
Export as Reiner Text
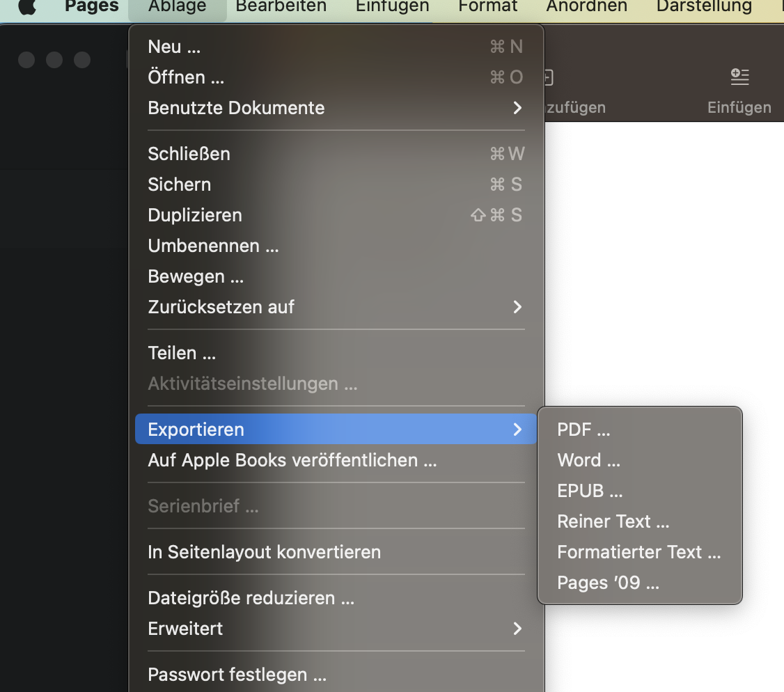click(x=613, y=521)
